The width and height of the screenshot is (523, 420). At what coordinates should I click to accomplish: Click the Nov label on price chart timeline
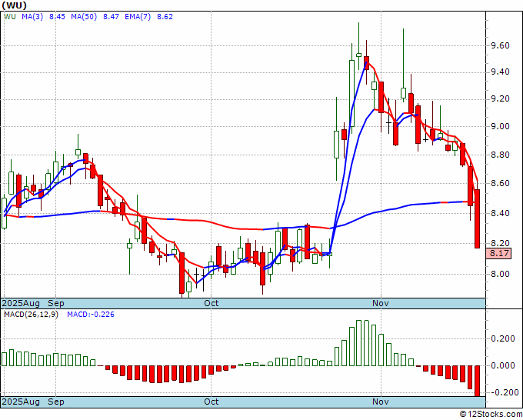381,303
